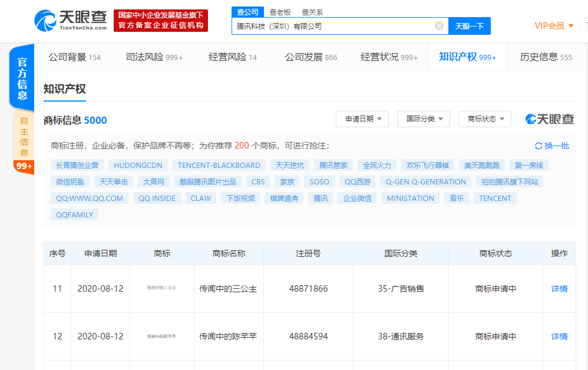Click the company name search input field

point(336,26)
